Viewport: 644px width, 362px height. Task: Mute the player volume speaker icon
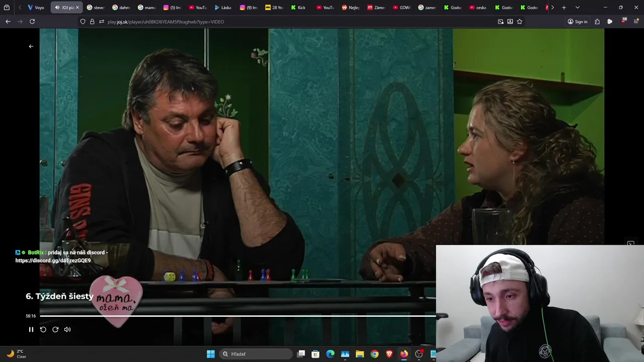67,329
